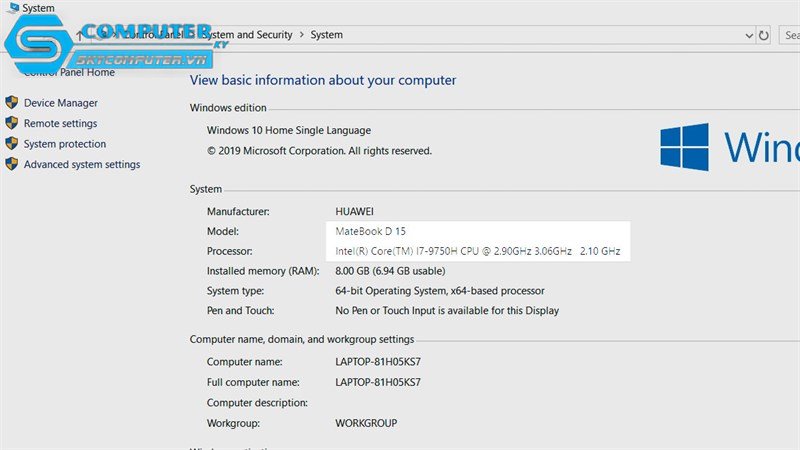The height and width of the screenshot is (450, 800).
Task: Expand chevron between Security and System breadcrumbs
Action: tap(302, 35)
